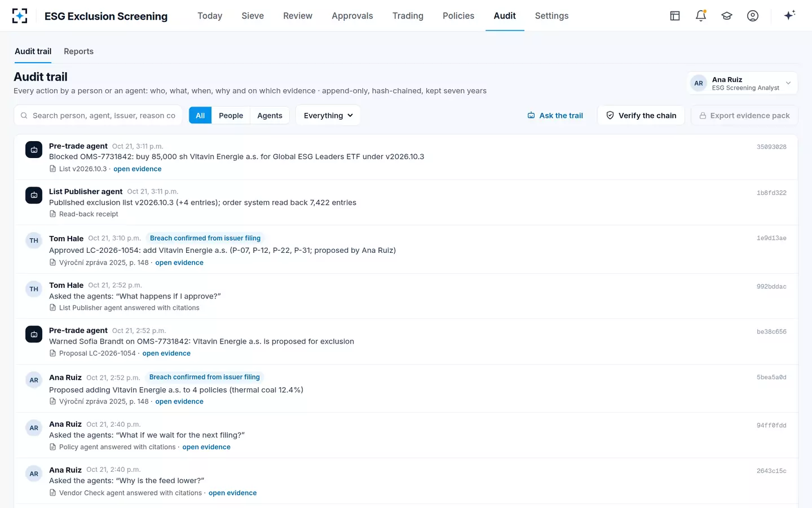Image resolution: width=812 pixels, height=508 pixels.
Task: Open the Policies section
Action: 458,16
